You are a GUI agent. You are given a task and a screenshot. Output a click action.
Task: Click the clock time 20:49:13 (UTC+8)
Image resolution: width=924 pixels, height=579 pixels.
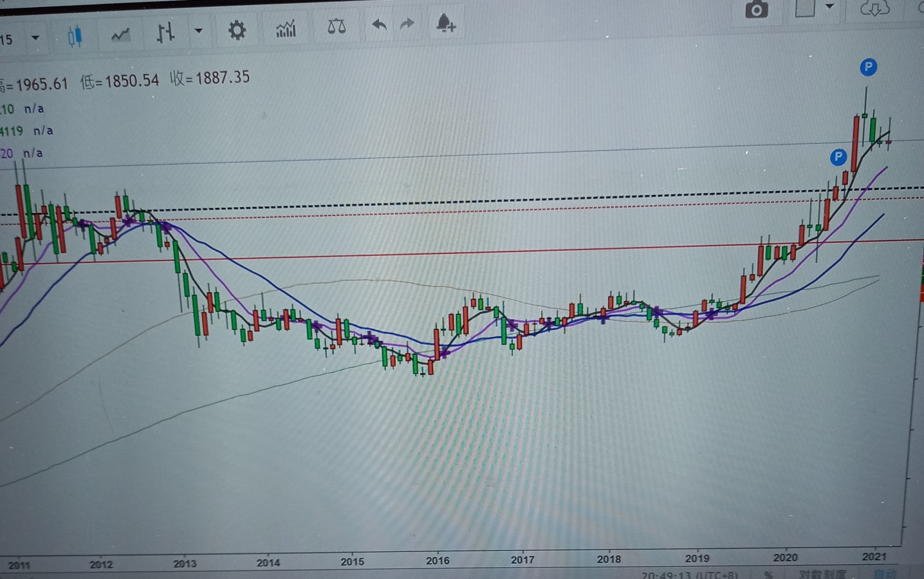click(x=689, y=574)
